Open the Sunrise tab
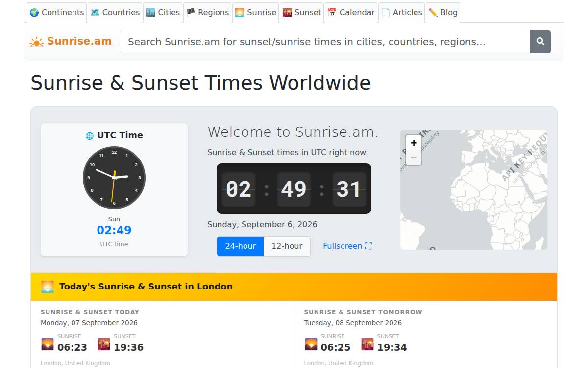This screenshot has height=368, width=588. pos(256,13)
